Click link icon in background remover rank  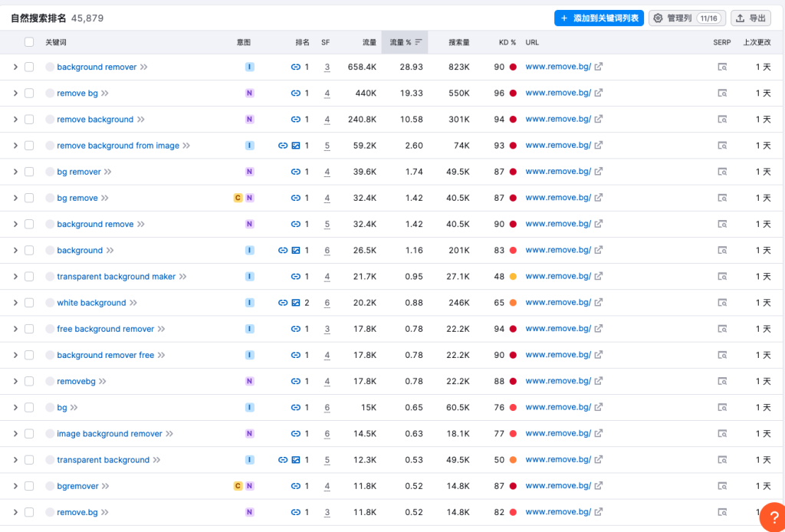click(x=296, y=67)
